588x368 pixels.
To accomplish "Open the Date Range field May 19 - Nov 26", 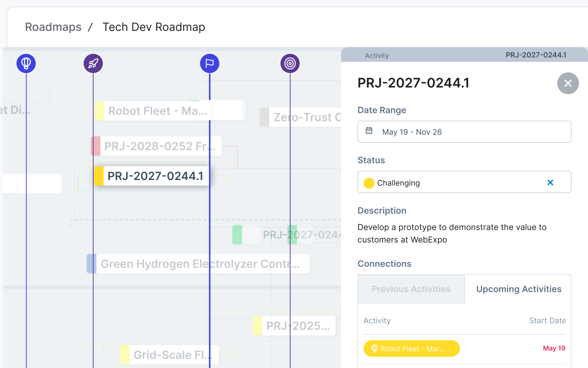I will pyautogui.click(x=464, y=132).
